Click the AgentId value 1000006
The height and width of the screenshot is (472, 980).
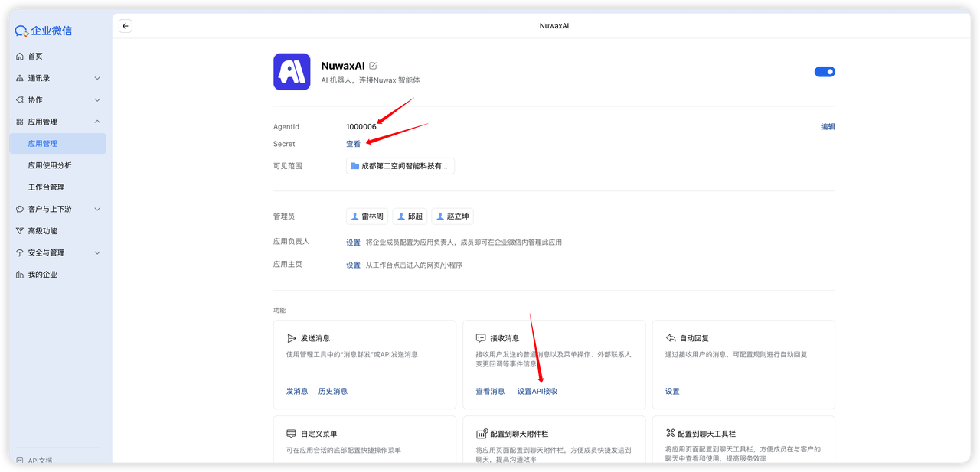(361, 127)
